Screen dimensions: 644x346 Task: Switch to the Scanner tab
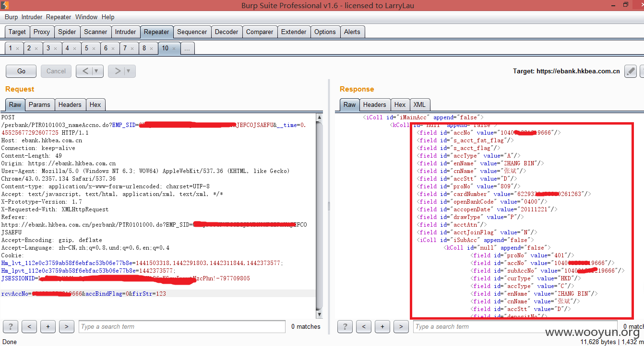pyautogui.click(x=95, y=32)
